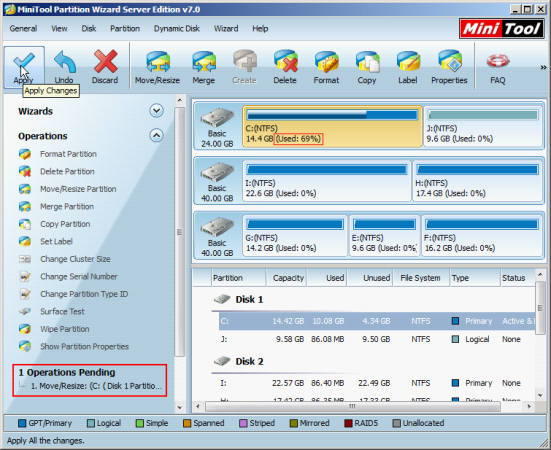Image resolution: width=551 pixels, height=450 pixels.
Task: Sort by Type column header
Action: (475, 278)
